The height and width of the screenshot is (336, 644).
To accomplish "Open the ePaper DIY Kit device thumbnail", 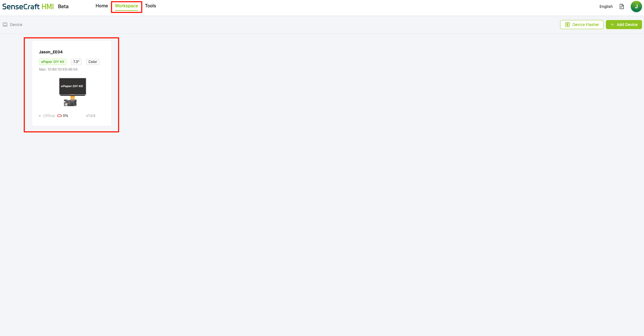I will click(x=72, y=92).
